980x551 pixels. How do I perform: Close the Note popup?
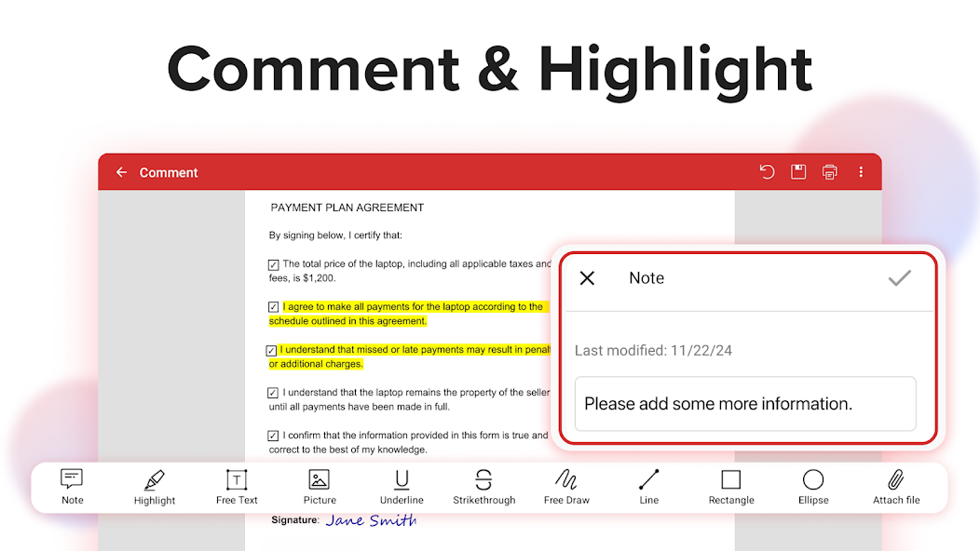click(588, 277)
